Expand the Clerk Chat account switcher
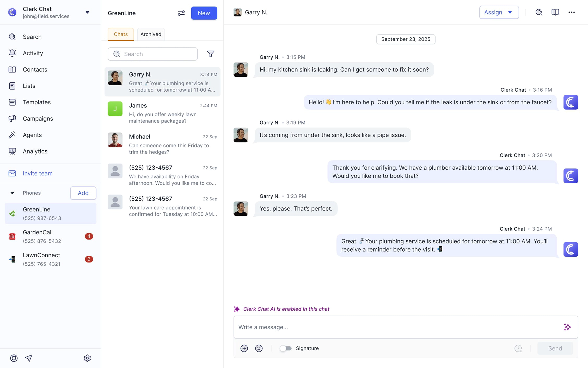The width and height of the screenshot is (588, 368). click(x=87, y=12)
